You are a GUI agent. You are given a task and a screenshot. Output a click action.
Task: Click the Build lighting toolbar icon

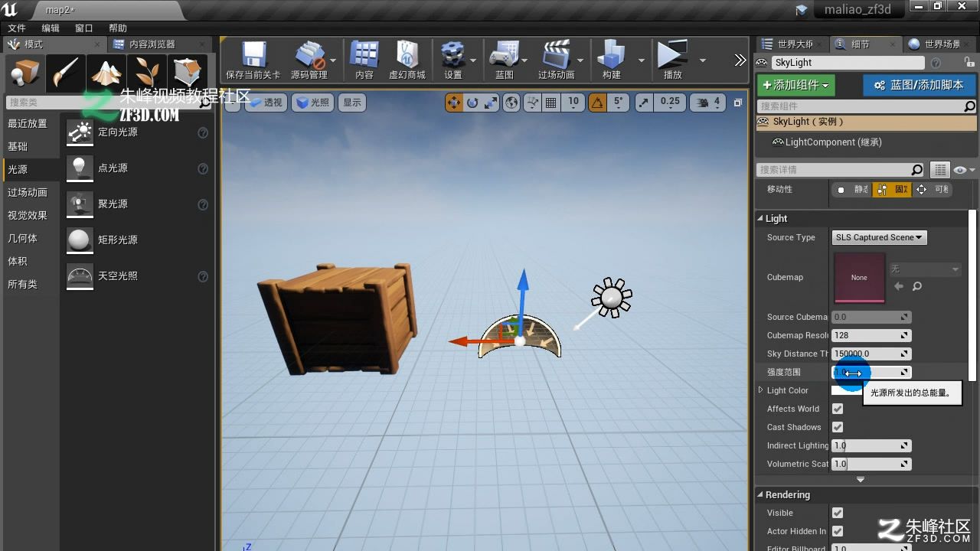(x=611, y=60)
